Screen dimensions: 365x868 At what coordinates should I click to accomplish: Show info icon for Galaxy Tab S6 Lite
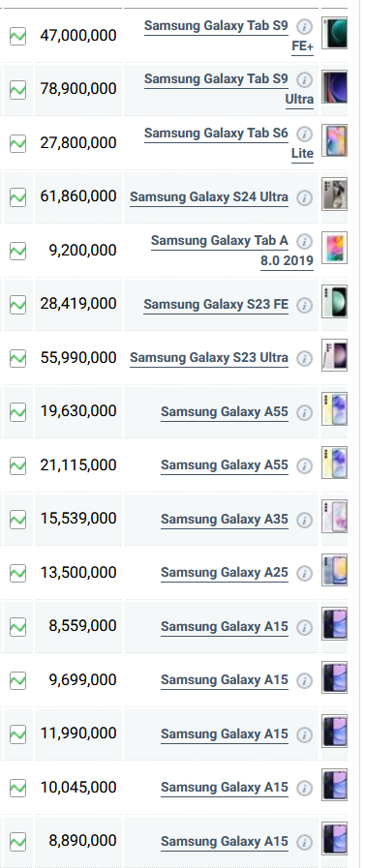pos(304,134)
